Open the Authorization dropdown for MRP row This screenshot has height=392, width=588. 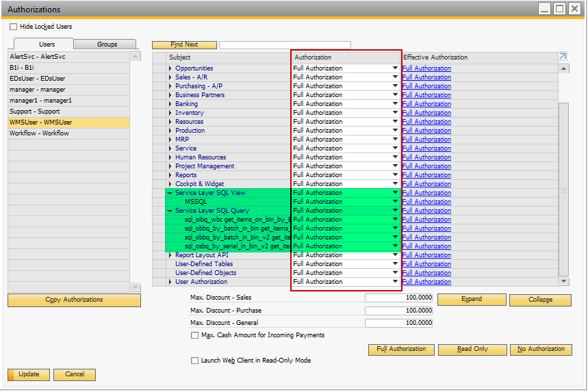point(395,140)
